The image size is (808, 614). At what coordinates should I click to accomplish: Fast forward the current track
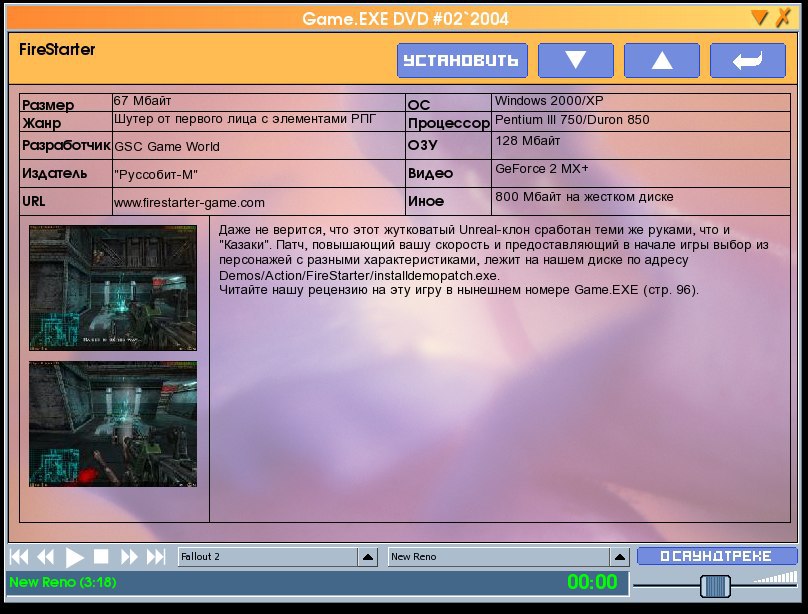[129, 557]
